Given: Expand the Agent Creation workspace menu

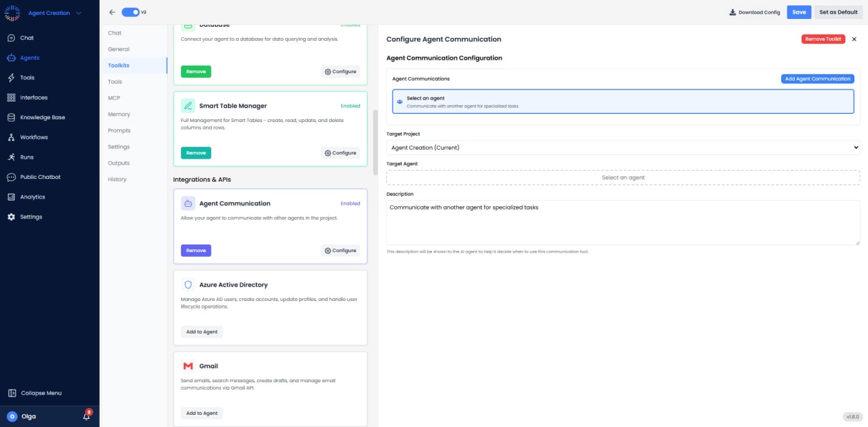Looking at the screenshot, I should [51, 12].
